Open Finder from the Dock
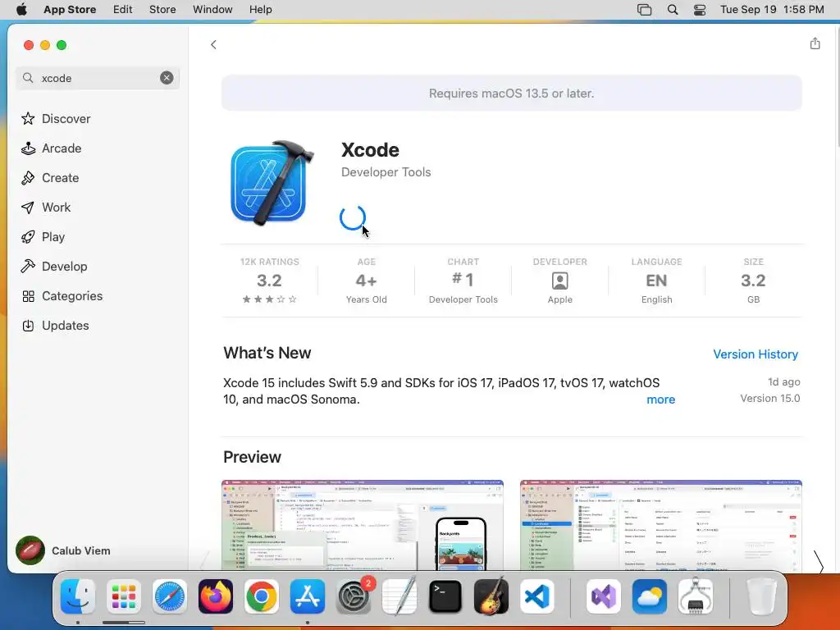The image size is (840, 630). click(x=78, y=596)
